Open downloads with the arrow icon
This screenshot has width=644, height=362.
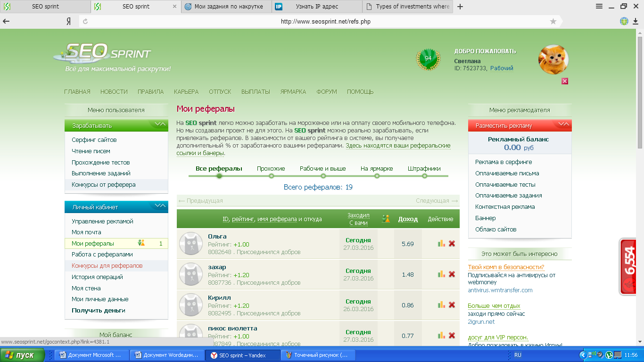pos(636,21)
